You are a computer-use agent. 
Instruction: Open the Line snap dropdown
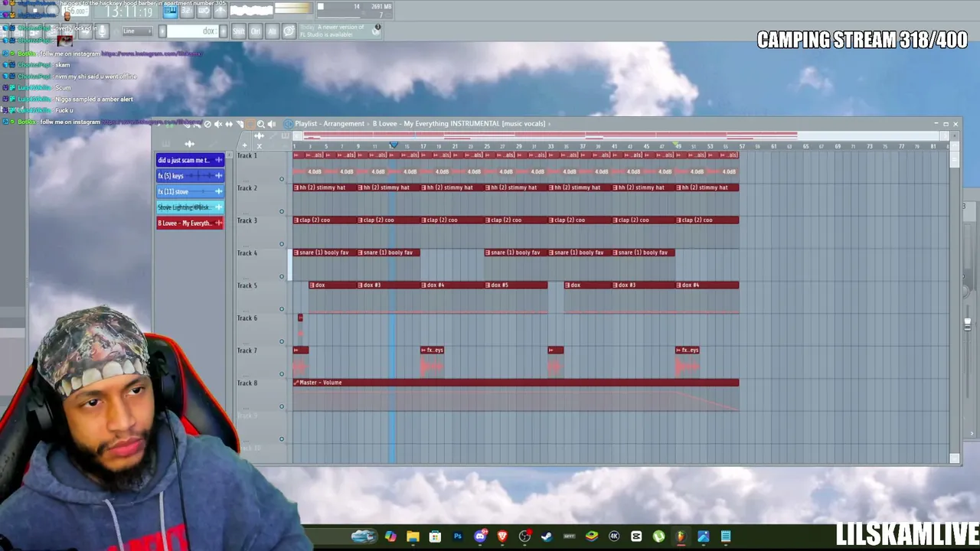(x=137, y=31)
